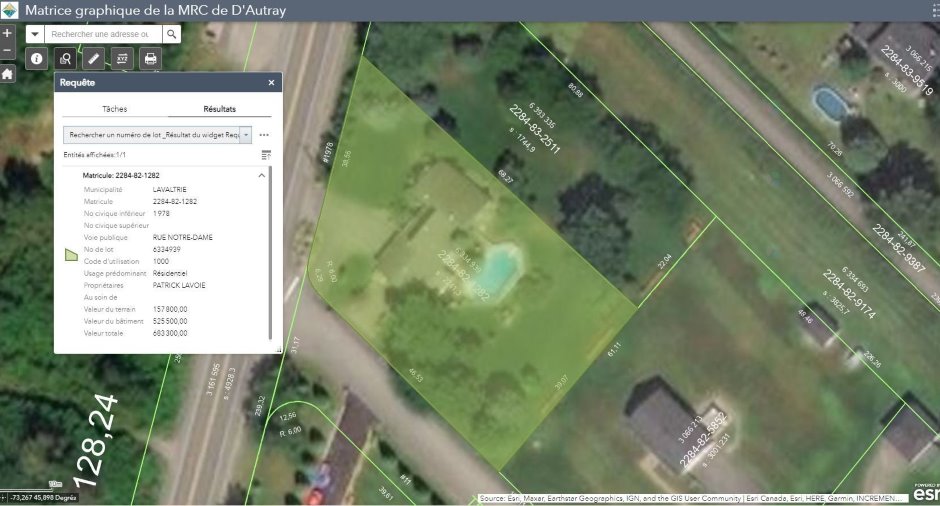
Task: Click the large 128,24 dimension label on map
Action: click(95, 441)
